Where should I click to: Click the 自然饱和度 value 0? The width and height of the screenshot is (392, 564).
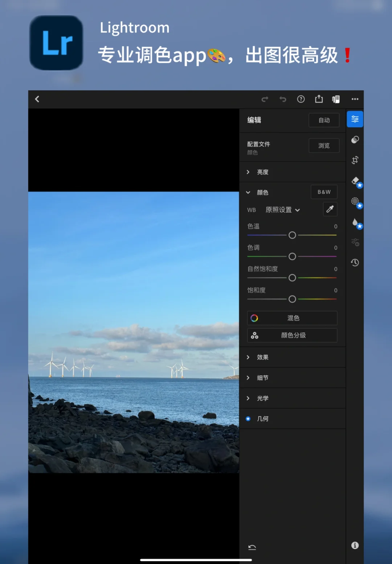click(x=336, y=269)
